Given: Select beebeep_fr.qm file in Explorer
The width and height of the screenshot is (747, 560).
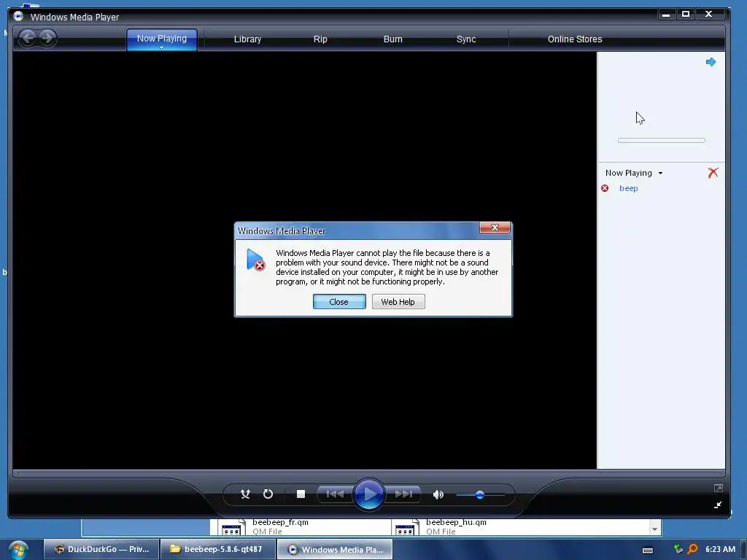Looking at the screenshot, I should 280,522.
